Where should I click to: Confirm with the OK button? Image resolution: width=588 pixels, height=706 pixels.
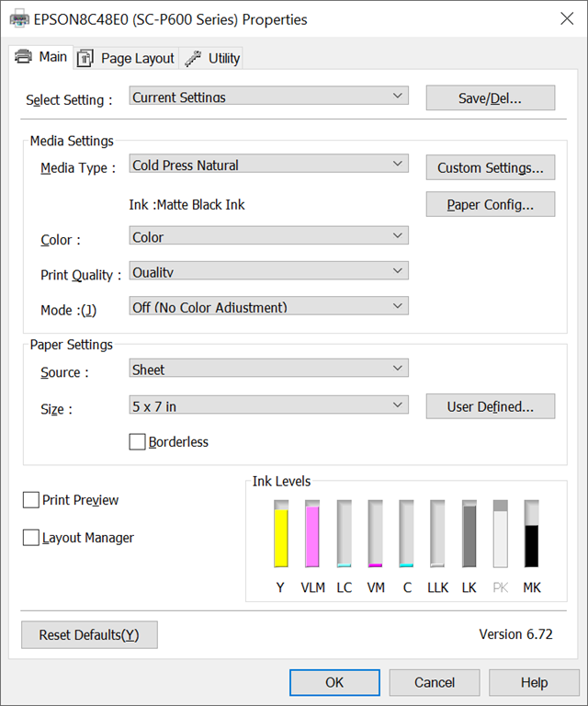tap(334, 683)
